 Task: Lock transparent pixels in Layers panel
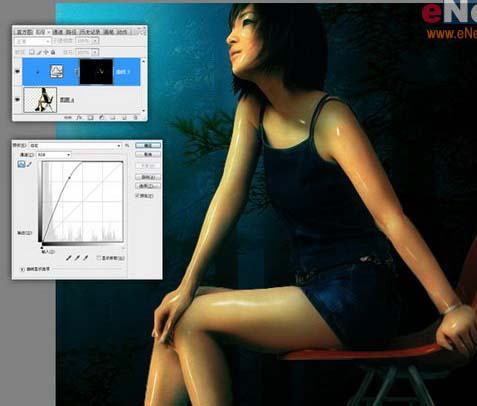(x=32, y=52)
